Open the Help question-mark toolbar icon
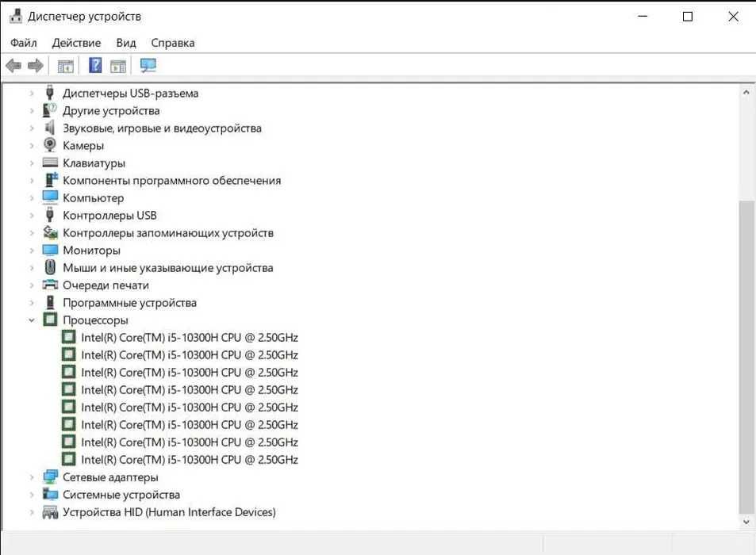Screen dimensions: 756x555 [x=95, y=64]
